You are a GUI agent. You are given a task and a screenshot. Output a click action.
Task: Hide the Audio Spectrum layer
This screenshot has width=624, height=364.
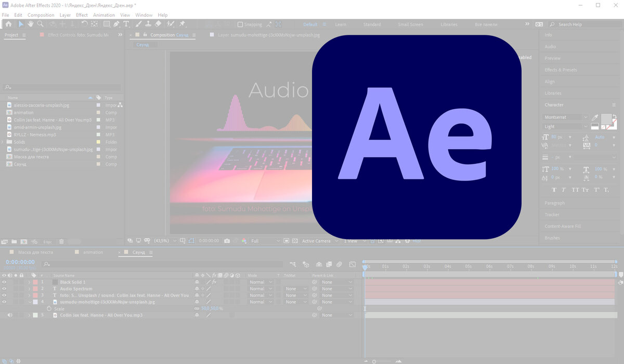[4, 289]
